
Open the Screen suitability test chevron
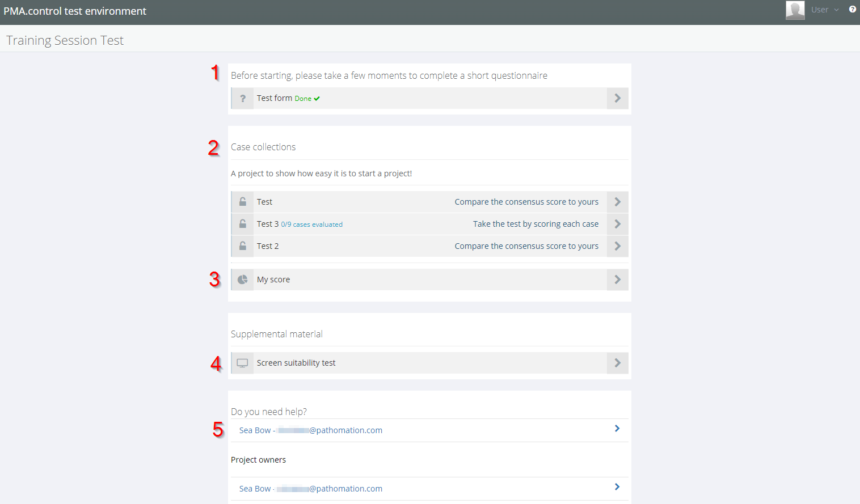[617, 363]
